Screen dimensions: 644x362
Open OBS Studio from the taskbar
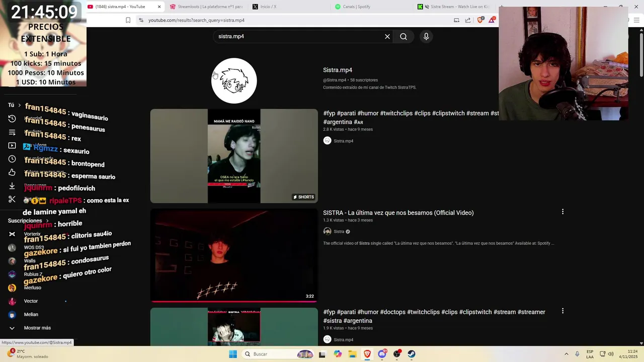tap(397, 354)
